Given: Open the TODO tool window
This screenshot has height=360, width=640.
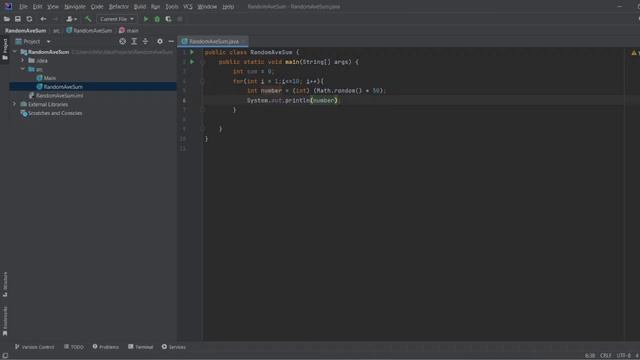Looking at the screenshot, I should (x=73, y=347).
